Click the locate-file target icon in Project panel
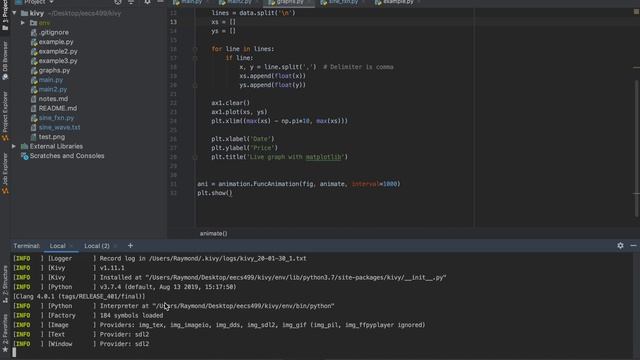 tap(118, 2)
